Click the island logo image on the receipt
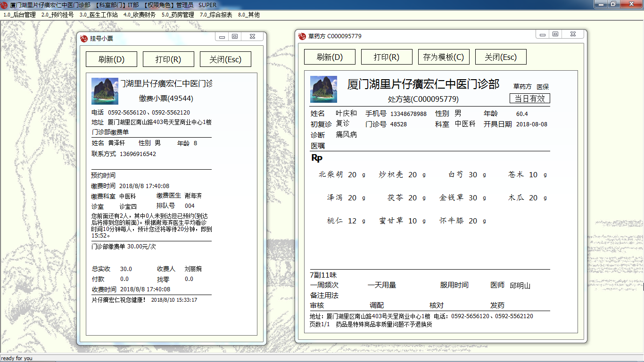Screen dimensions: 644x362 [105, 91]
